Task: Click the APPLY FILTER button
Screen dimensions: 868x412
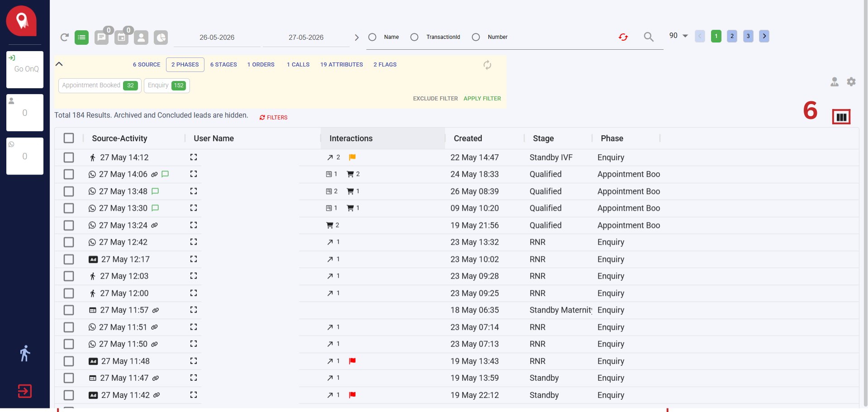Action: (482, 99)
